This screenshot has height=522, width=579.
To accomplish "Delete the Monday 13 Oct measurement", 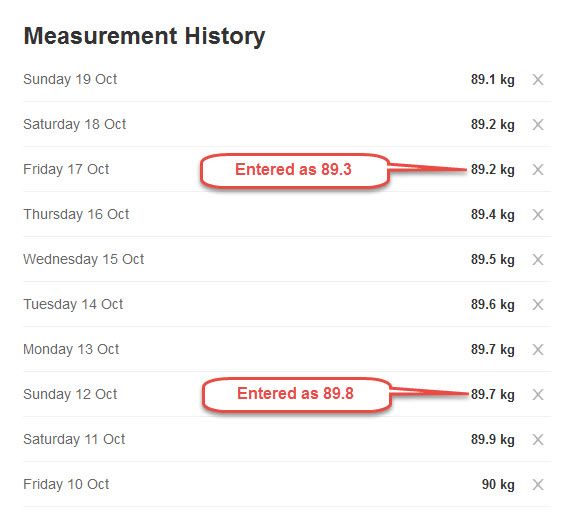I will (538, 349).
